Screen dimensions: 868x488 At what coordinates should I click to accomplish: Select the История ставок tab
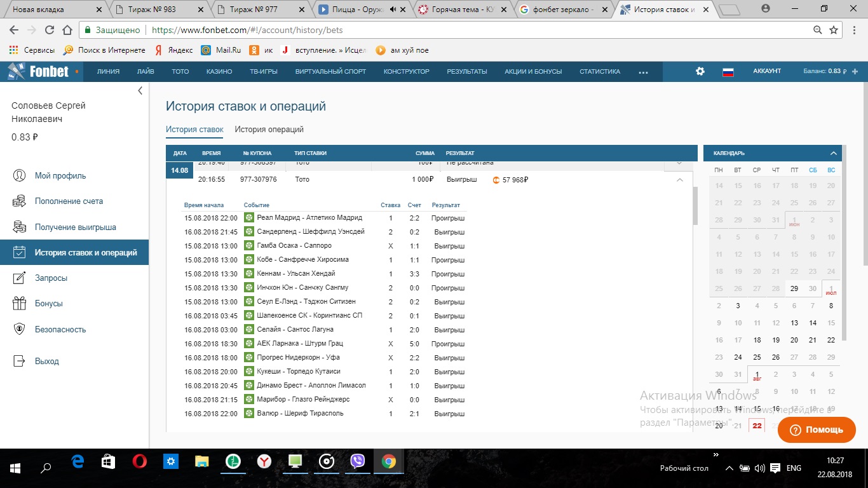(194, 130)
